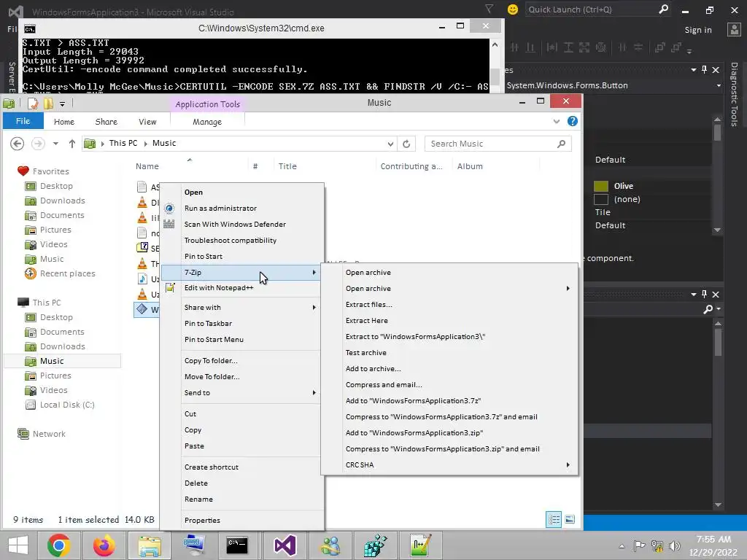Screen dimensions: 747x560
Task: Switch to large icons view icon
Action: click(570, 519)
